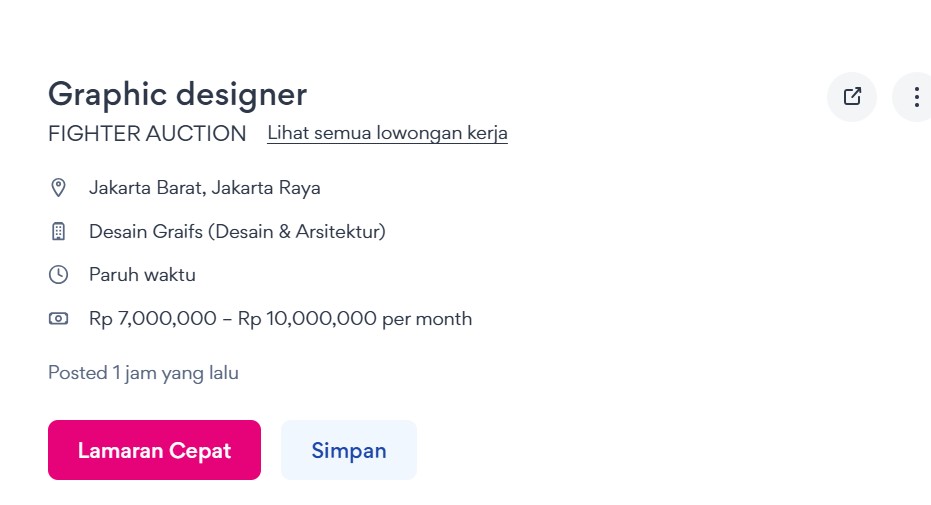Apply using the Lamaran Cepat button
This screenshot has height=505, width=931.
(x=154, y=450)
